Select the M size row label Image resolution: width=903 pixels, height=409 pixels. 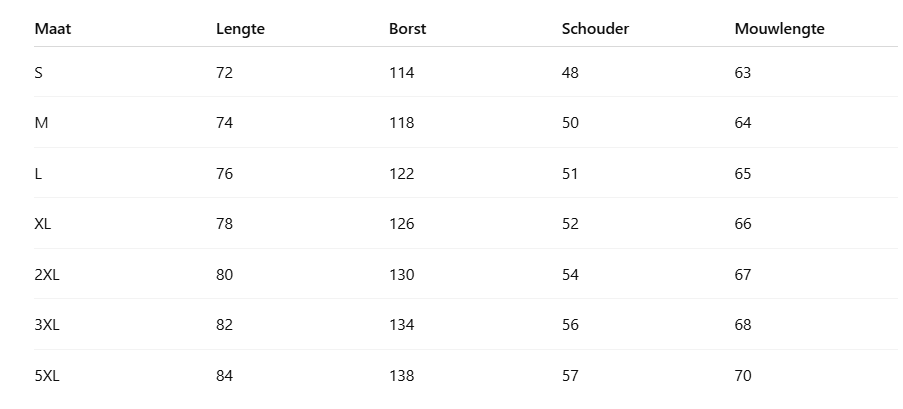pyautogui.click(x=41, y=123)
